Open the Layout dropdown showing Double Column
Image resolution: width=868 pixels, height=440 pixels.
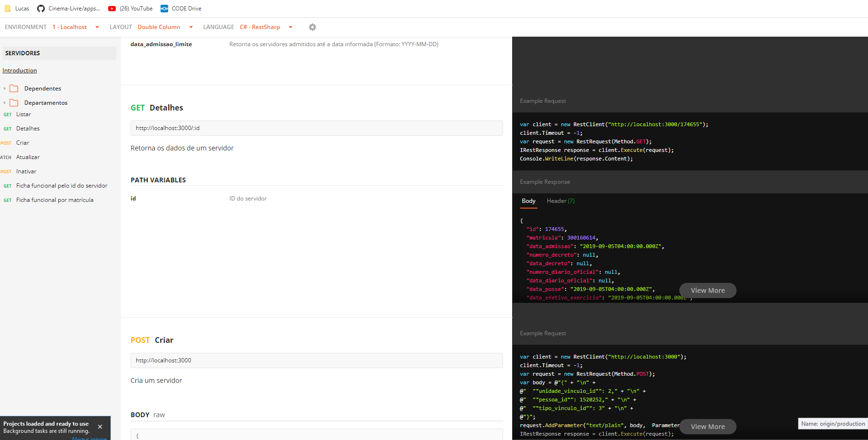click(x=165, y=27)
